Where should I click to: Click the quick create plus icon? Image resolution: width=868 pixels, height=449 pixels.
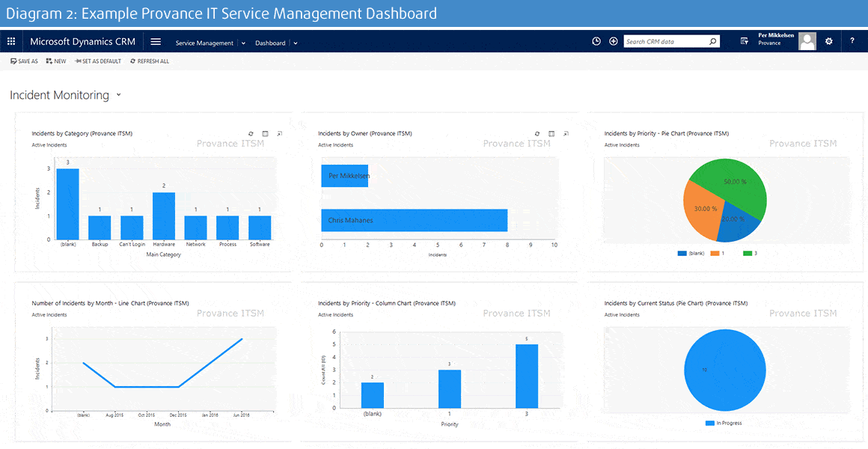click(614, 41)
